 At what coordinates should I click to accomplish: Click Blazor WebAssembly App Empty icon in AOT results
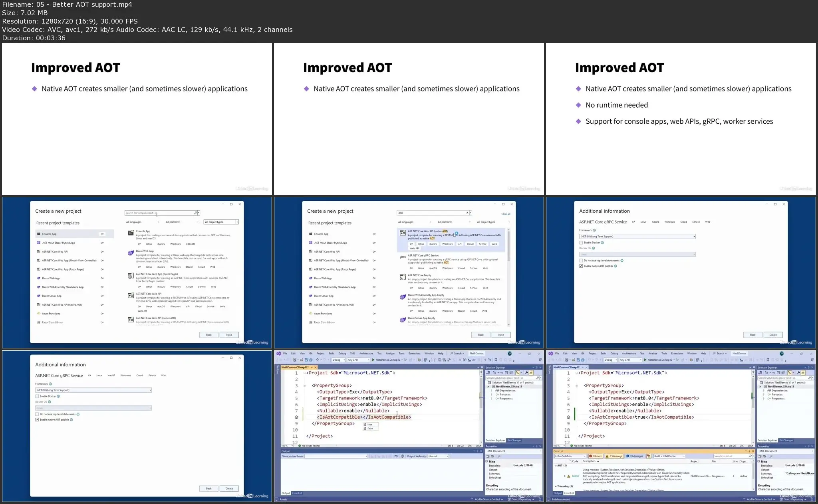403,297
